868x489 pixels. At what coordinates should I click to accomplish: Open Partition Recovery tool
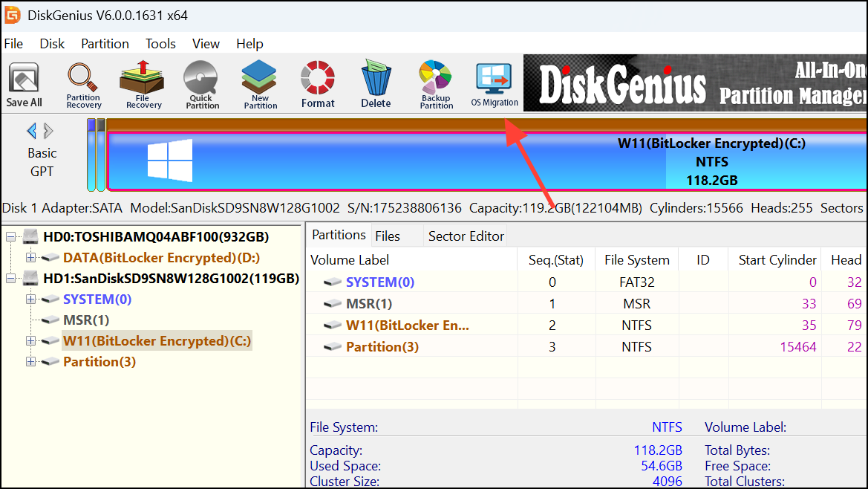tap(84, 85)
